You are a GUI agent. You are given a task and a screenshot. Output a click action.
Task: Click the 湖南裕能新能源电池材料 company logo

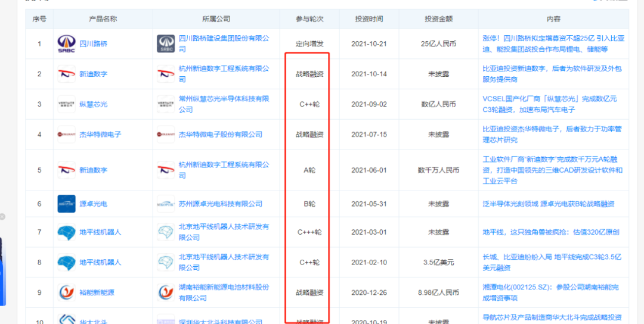(166, 292)
